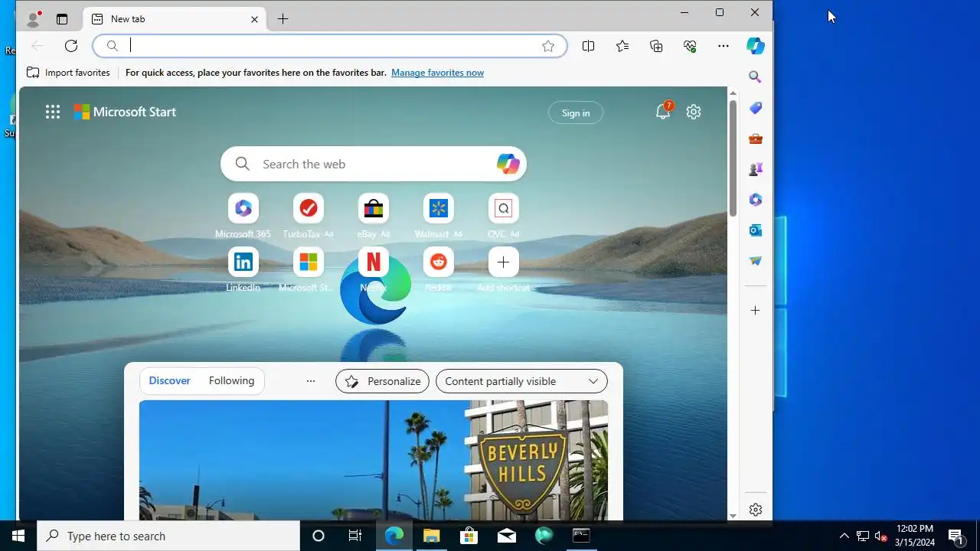Click the Sign in button
The width and height of the screenshot is (980, 551).
(576, 113)
